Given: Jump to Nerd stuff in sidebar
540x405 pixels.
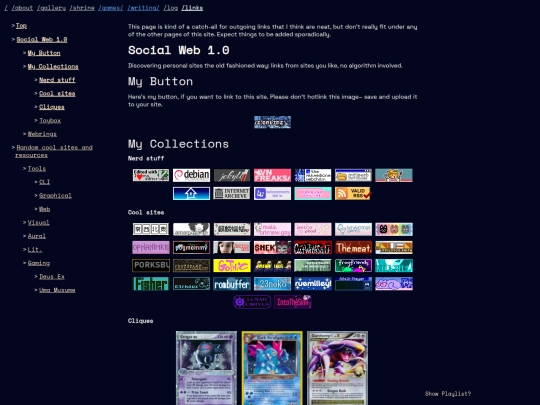Looking at the screenshot, I should (57, 80).
